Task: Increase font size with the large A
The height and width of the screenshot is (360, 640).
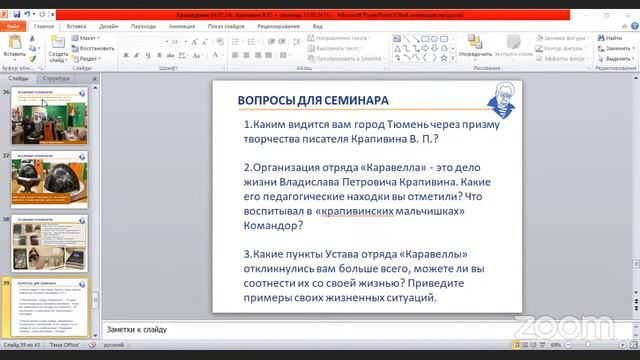Action: (195, 42)
